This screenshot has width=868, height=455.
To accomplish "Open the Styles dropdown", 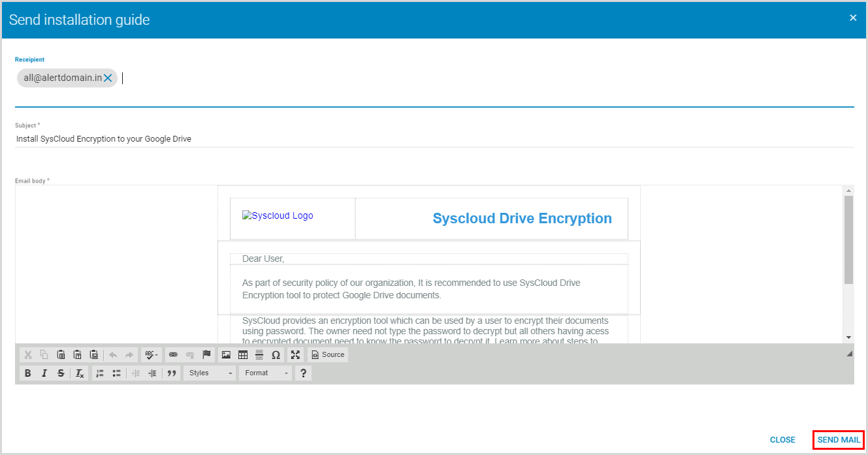I will [210, 373].
